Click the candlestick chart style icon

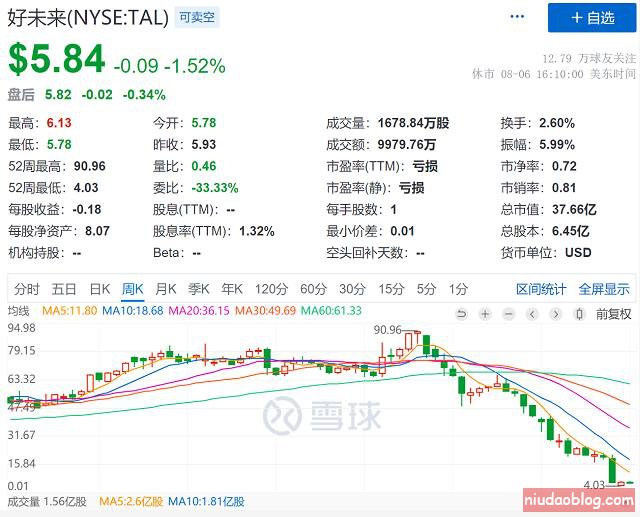point(579,314)
